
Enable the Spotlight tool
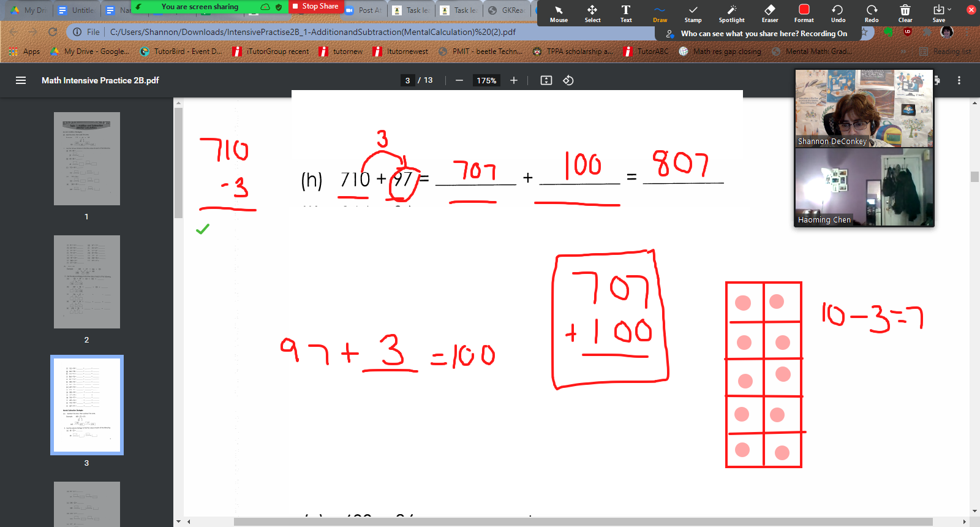pyautogui.click(x=731, y=13)
